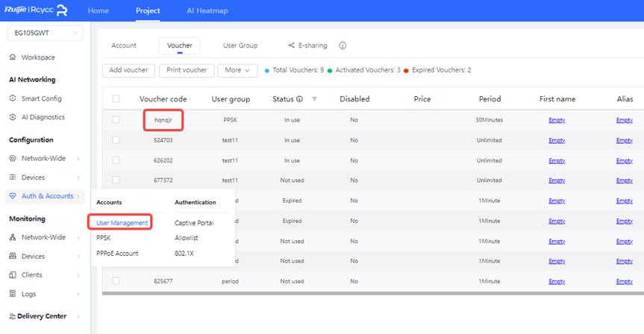644x334 pixels.
Task: Click the Add voucher button
Action: (128, 70)
